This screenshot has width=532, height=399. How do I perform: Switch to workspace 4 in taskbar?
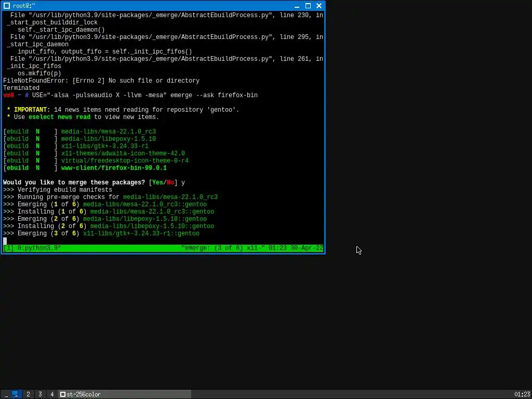tap(52, 394)
